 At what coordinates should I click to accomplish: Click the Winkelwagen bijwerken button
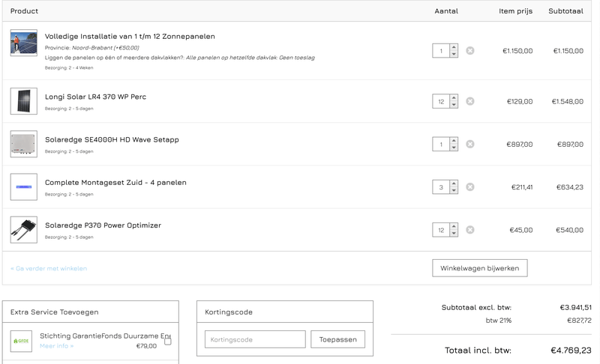point(480,268)
